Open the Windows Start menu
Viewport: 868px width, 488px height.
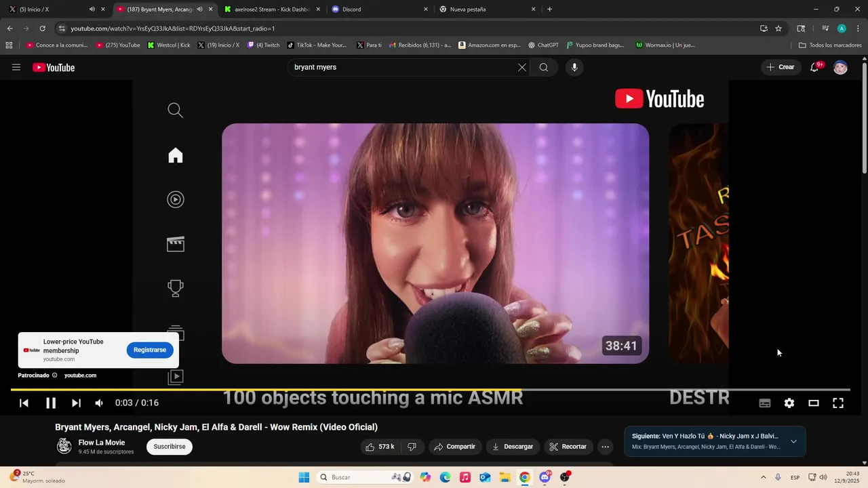click(304, 477)
